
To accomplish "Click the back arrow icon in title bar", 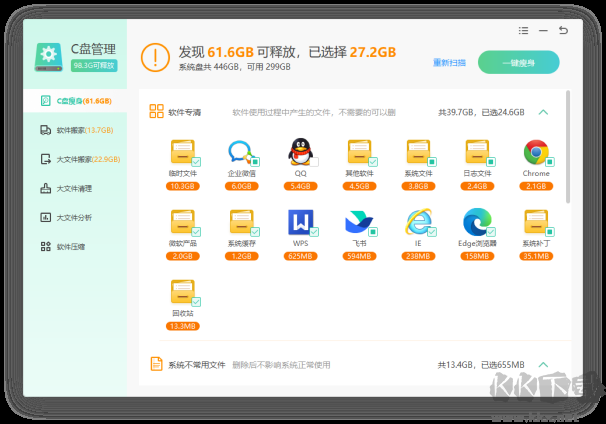I will pos(563,30).
